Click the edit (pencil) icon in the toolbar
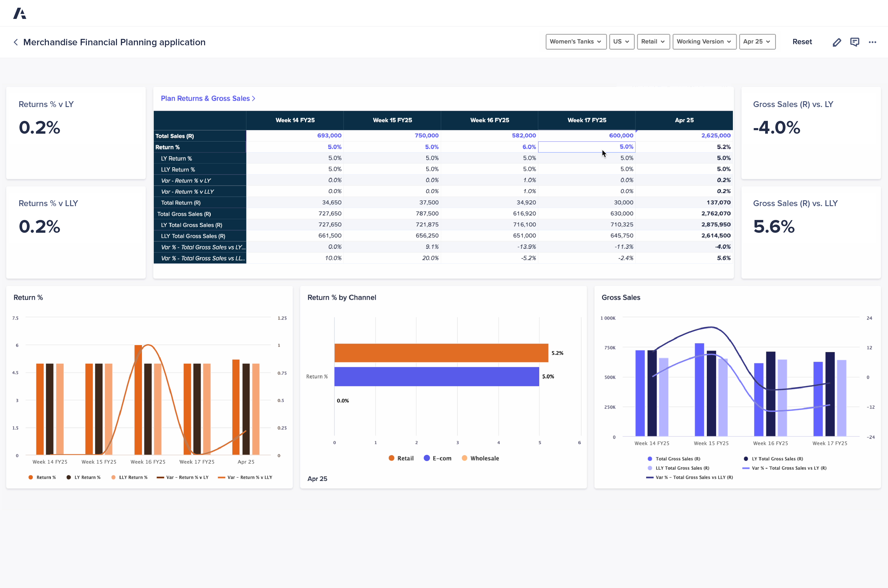 pos(837,42)
